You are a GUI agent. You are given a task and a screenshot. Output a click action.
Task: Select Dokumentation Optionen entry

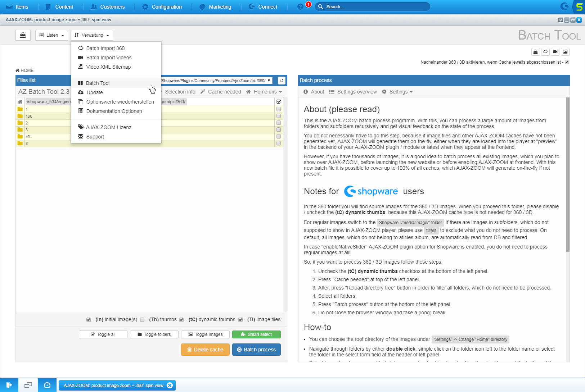click(x=116, y=111)
